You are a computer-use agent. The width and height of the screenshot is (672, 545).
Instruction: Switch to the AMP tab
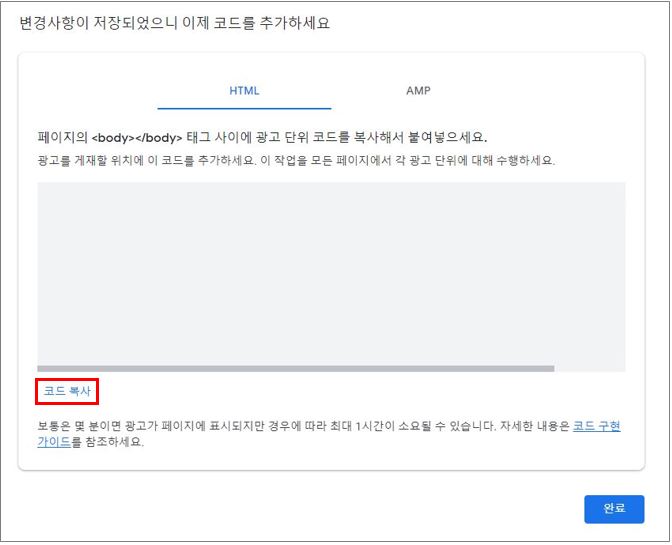(x=418, y=90)
